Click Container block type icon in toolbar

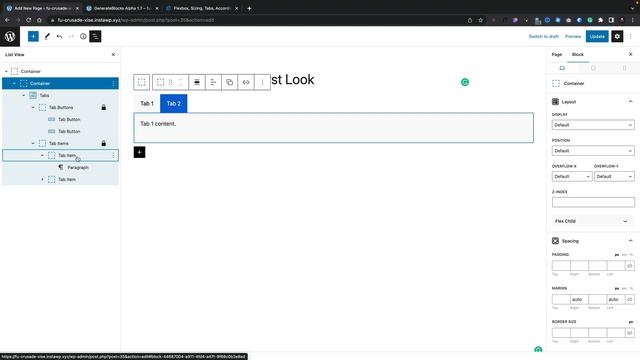[160, 82]
